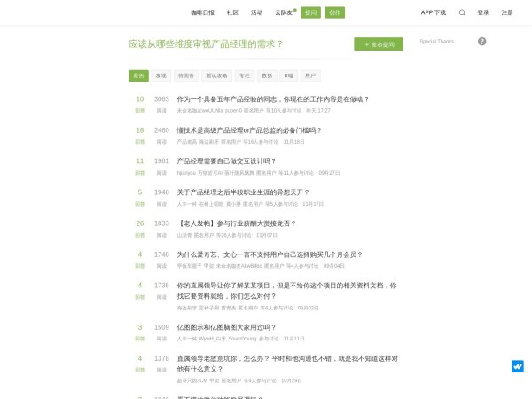Open 活动 in the navigation bar

(x=256, y=12)
